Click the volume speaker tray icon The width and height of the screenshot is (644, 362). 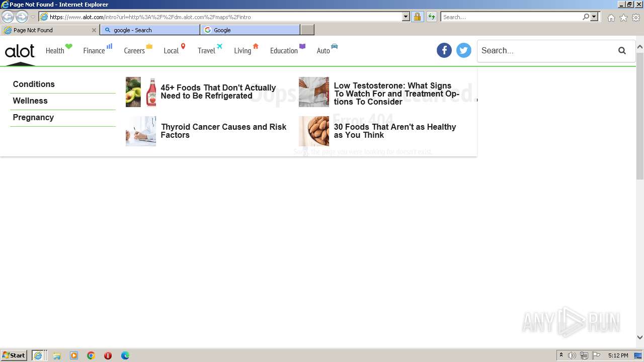point(572,355)
